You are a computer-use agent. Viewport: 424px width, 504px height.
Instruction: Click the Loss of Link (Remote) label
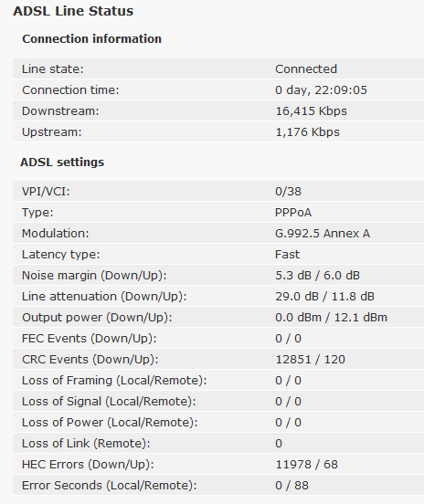86,444
